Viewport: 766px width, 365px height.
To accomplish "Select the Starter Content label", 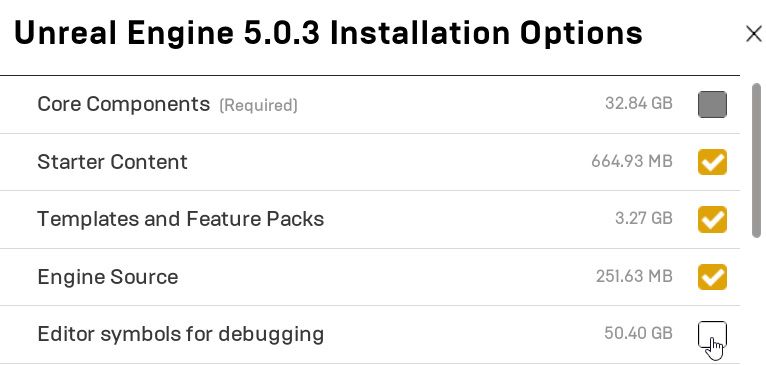I will [112, 162].
